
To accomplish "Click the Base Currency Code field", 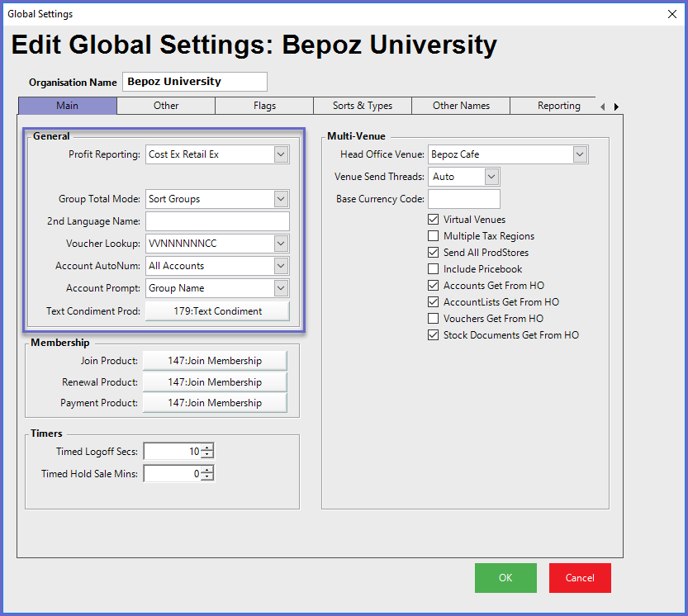I will tap(463, 199).
